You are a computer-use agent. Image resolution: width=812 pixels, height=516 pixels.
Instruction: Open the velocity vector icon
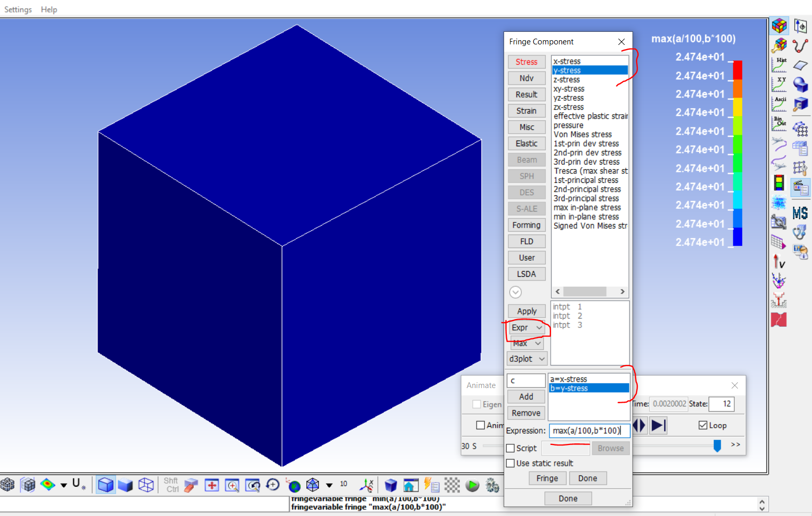[x=779, y=261]
